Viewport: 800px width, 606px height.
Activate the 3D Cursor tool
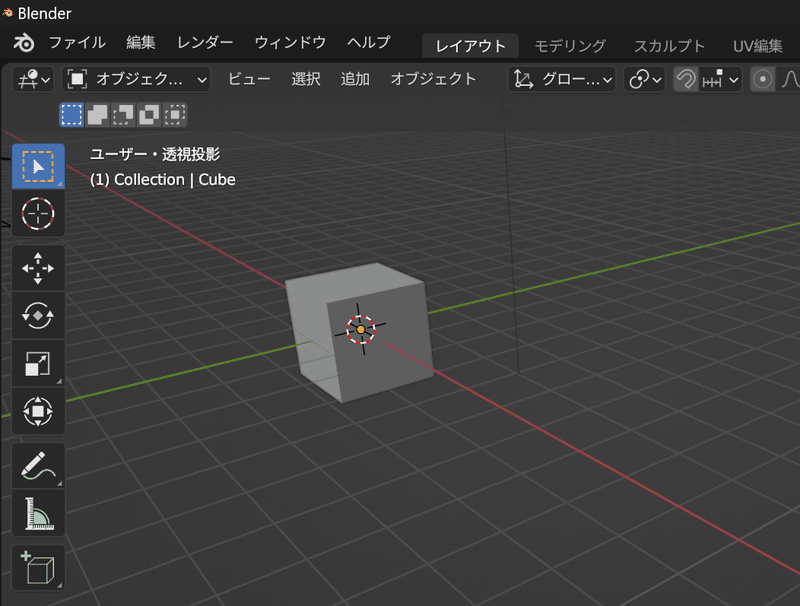coord(38,214)
